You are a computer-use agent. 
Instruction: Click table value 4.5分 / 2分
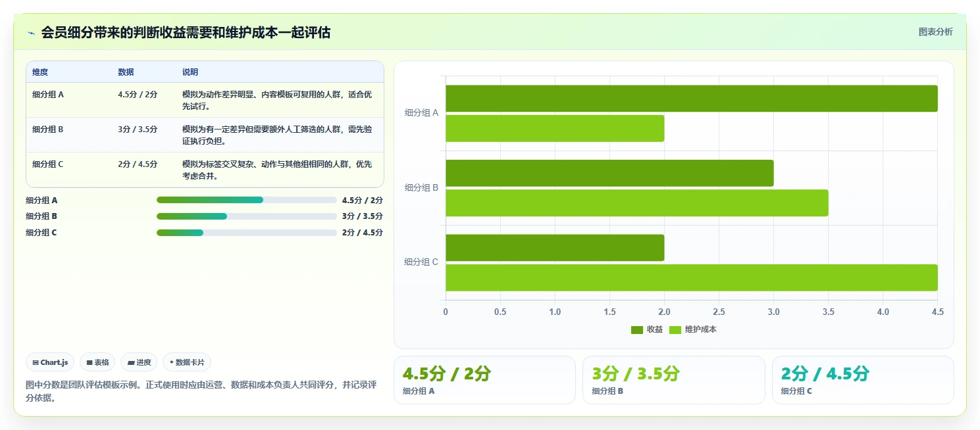[138, 94]
